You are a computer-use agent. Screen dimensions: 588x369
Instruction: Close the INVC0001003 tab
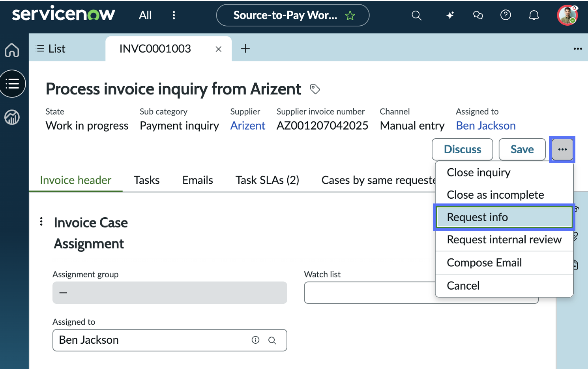(x=219, y=49)
